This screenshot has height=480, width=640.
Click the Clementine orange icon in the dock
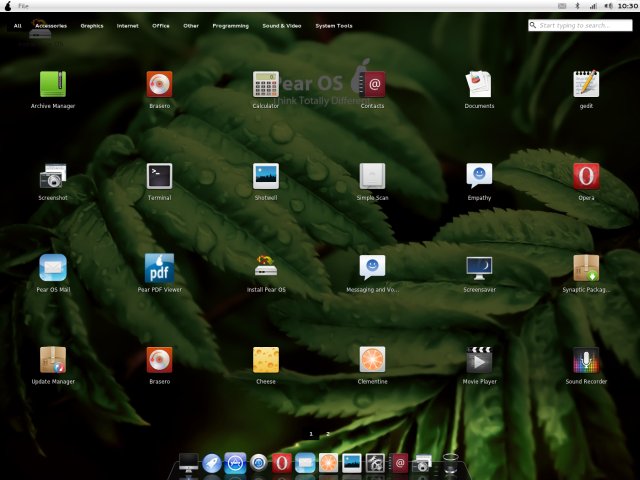[328, 463]
